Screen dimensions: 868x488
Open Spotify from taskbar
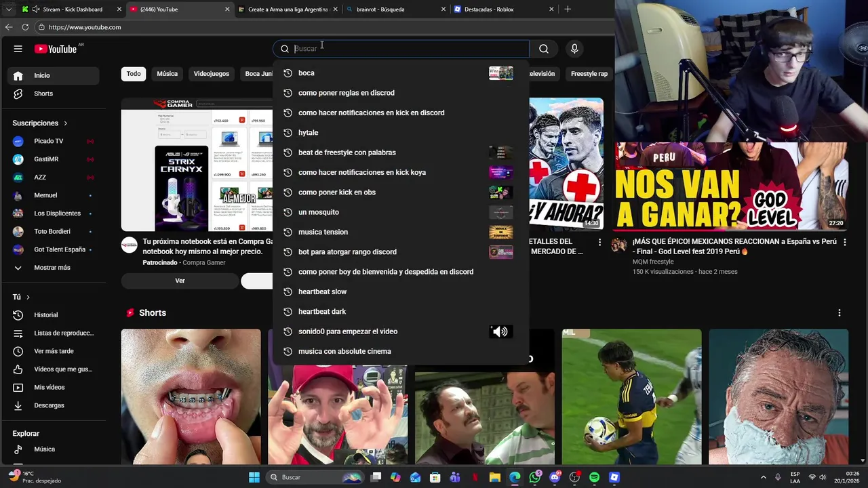(x=595, y=477)
